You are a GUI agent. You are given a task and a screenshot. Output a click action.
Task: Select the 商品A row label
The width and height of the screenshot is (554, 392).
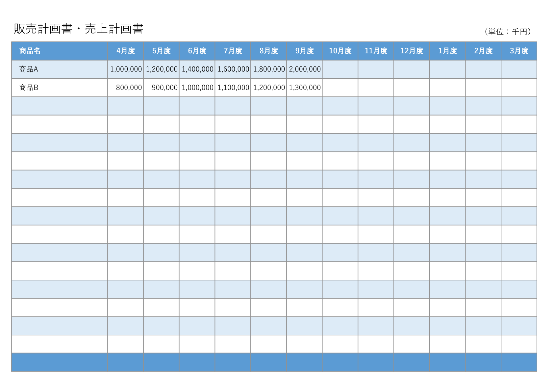coord(29,69)
